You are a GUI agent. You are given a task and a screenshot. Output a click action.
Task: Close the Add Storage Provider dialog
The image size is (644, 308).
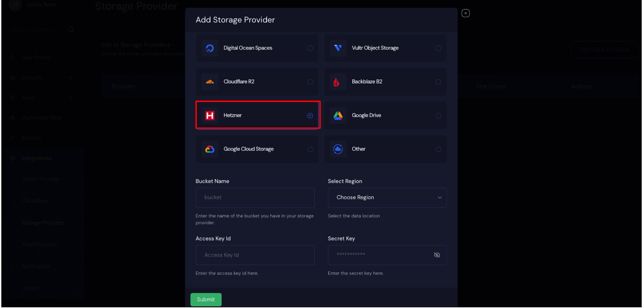tap(465, 13)
